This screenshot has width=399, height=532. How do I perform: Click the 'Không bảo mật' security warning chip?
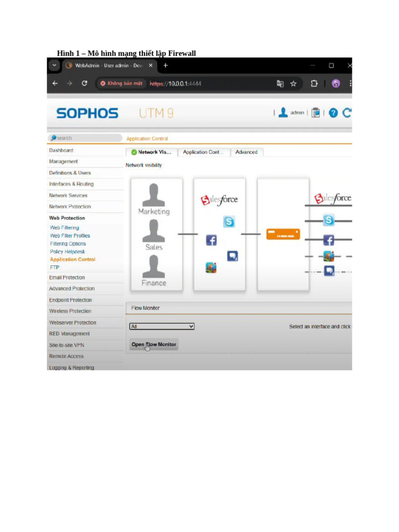pos(122,84)
